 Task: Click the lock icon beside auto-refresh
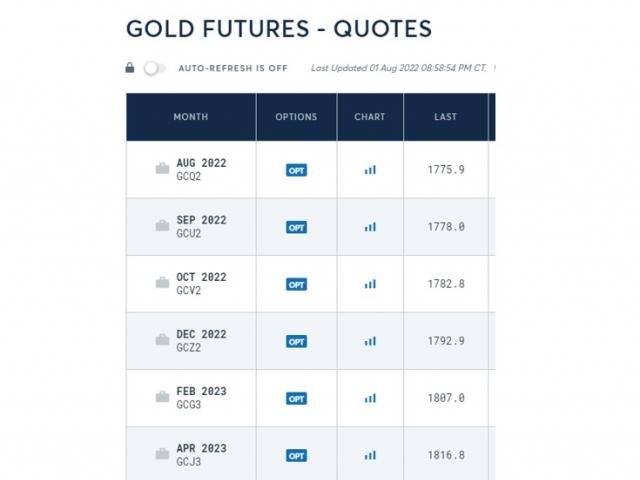tap(130, 68)
